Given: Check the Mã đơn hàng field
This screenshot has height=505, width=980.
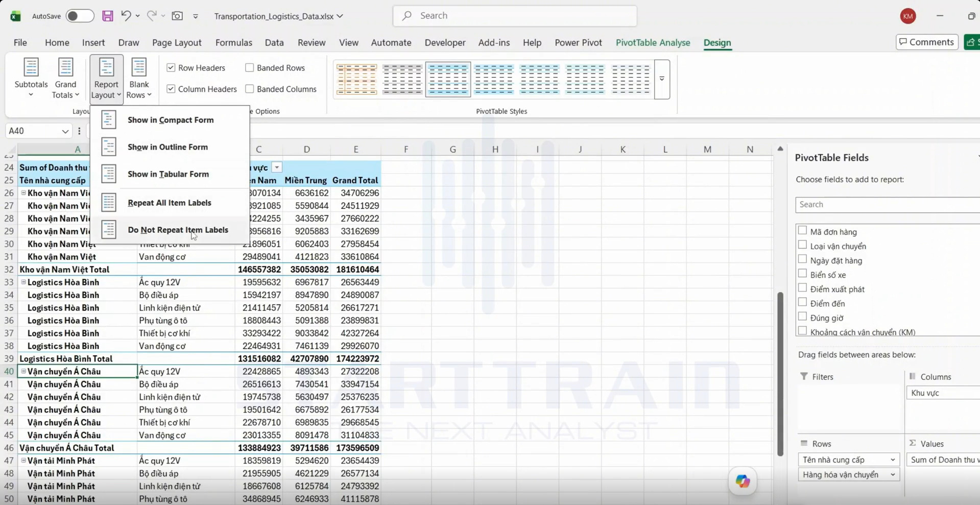Looking at the screenshot, I should tap(802, 231).
